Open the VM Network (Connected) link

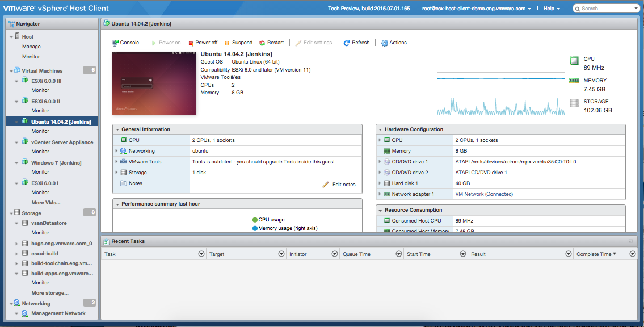[x=484, y=194]
